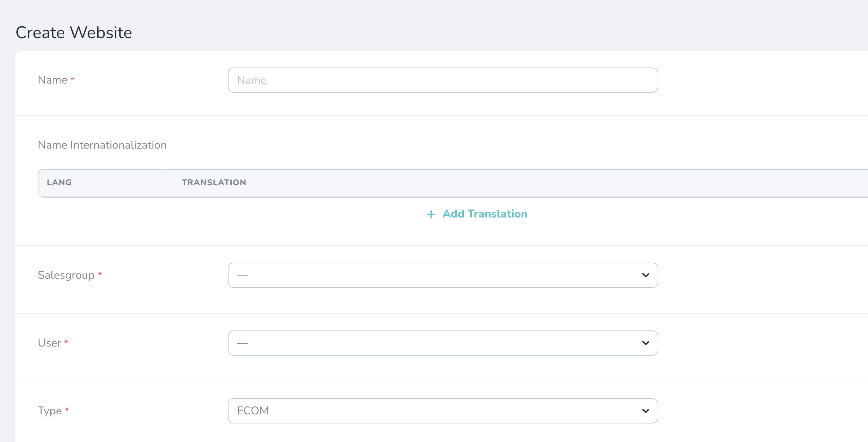Click the TRANSLATION column header
Screen dimensions: 868x442
(214, 183)
